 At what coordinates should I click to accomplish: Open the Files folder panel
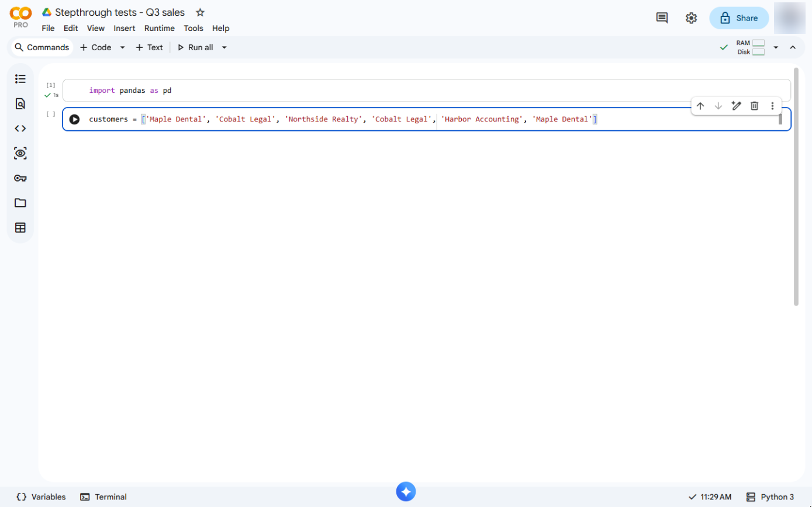point(20,203)
